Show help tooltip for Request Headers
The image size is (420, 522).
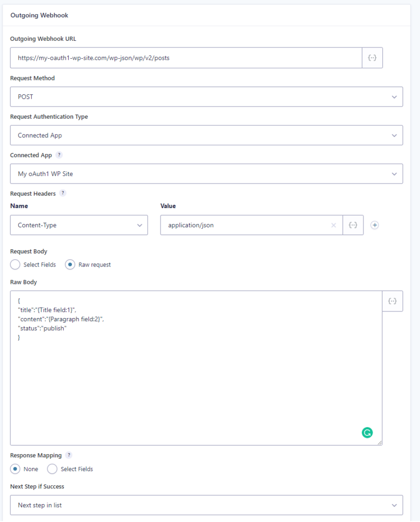pos(62,193)
